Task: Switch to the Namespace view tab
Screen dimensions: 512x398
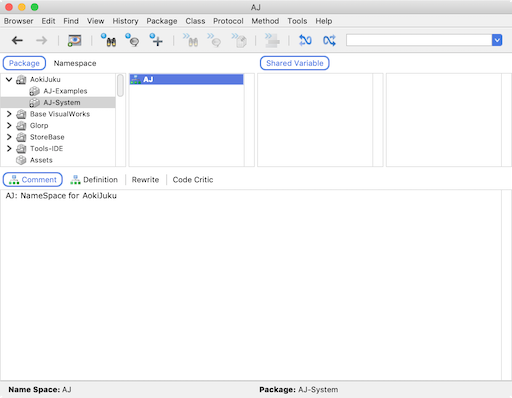Action: (75, 63)
